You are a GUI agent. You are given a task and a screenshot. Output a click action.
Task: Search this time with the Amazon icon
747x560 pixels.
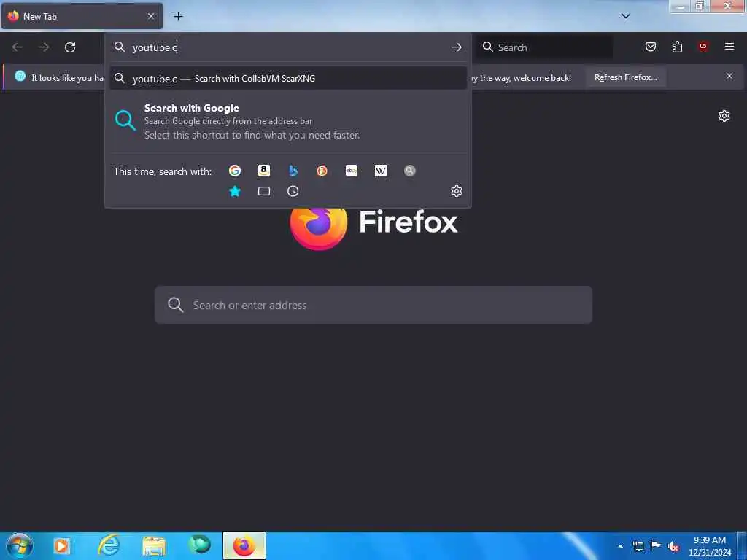click(x=264, y=171)
